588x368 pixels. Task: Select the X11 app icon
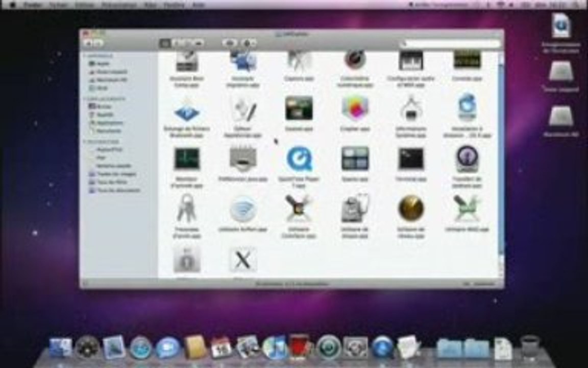[243, 260]
